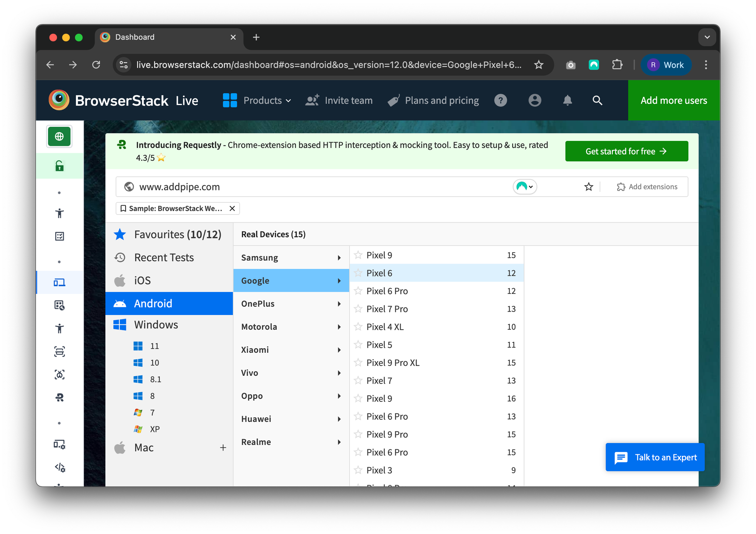Image resolution: width=756 pixels, height=534 pixels.
Task: Open the unlock access sidebar icon
Action: click(x=59, y=166)
